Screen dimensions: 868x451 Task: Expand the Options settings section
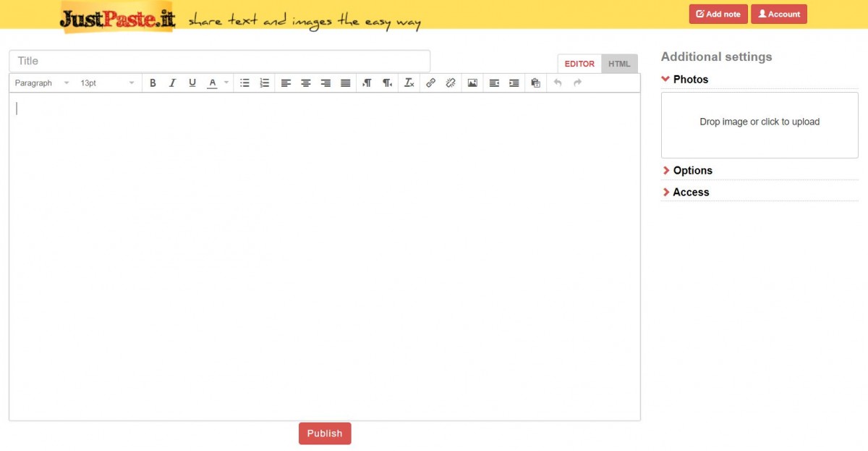click(692, 171)
